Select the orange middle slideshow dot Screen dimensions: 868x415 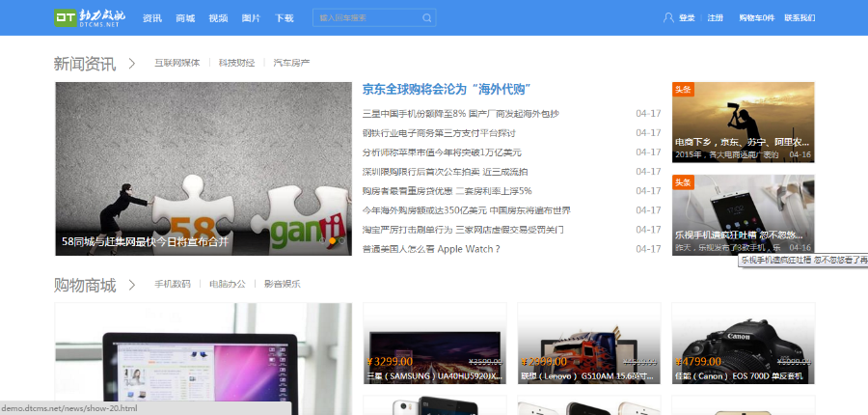click(332, 241)
